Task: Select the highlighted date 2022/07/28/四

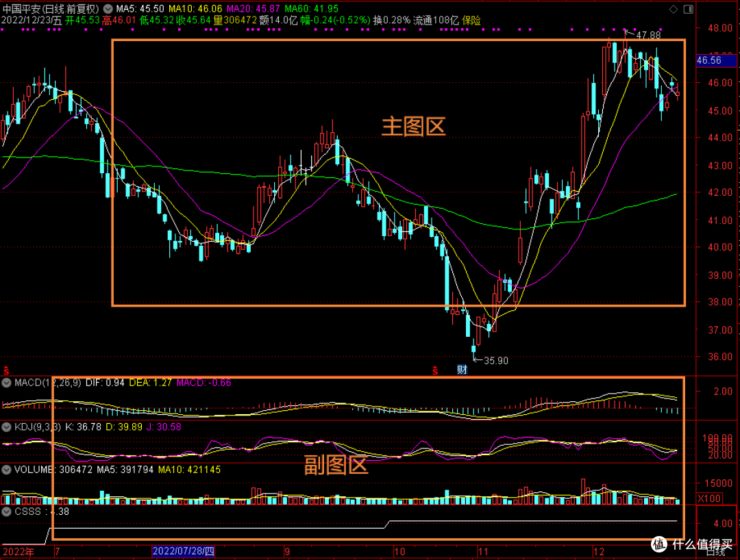Action: (184, 551)
